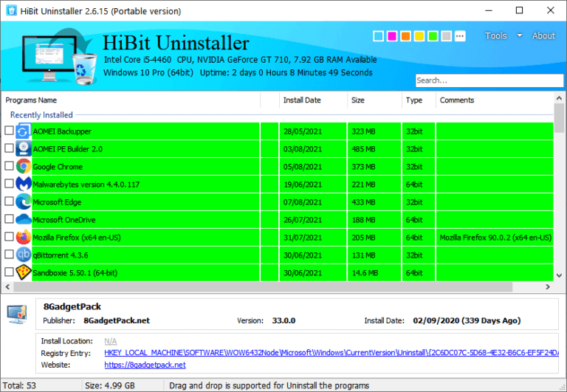Select the Microsoft OneDrive checkbox
567x392 pixels.
(9, 219)
